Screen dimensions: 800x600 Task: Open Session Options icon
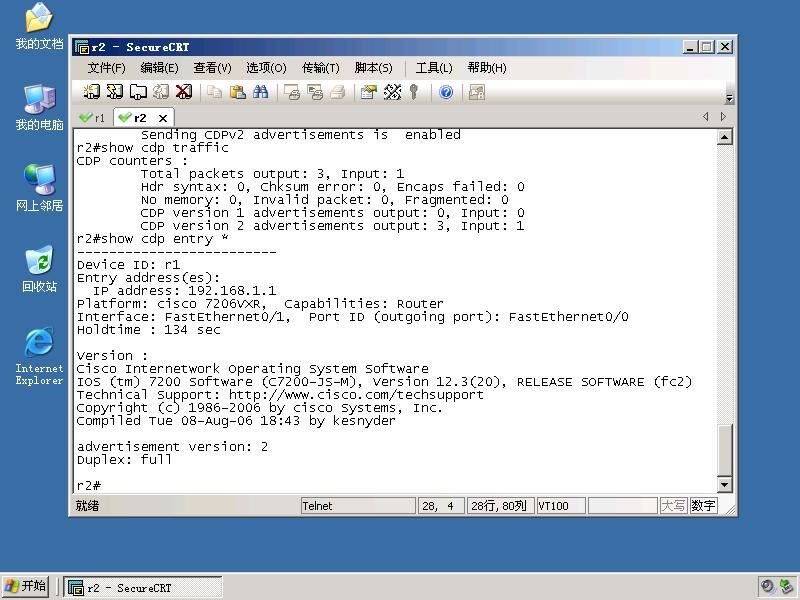tap(368, 92)
